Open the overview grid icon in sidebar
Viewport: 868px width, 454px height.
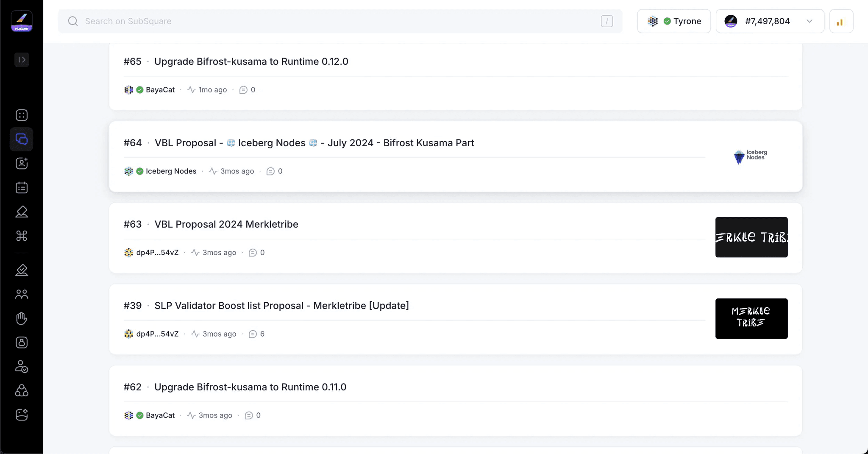[x=22, y=115]
